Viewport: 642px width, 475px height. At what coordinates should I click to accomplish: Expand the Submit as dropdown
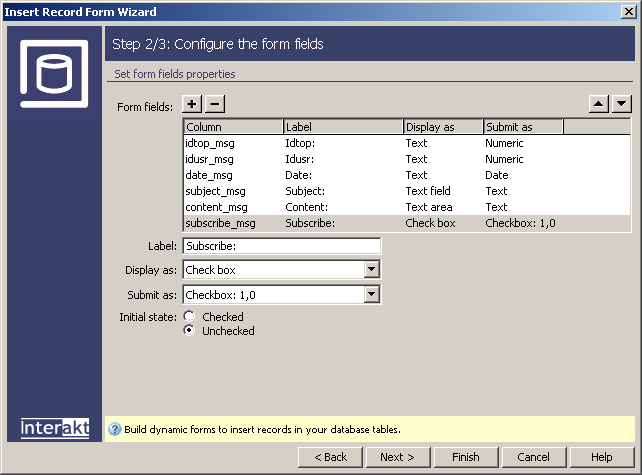tap(371, 294)
